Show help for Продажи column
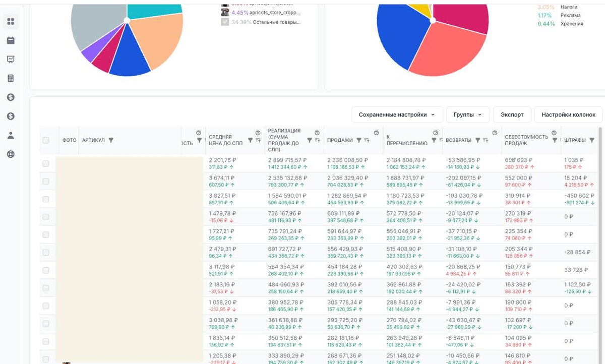Viewport: 605px width, 364px height. [376, 133]
